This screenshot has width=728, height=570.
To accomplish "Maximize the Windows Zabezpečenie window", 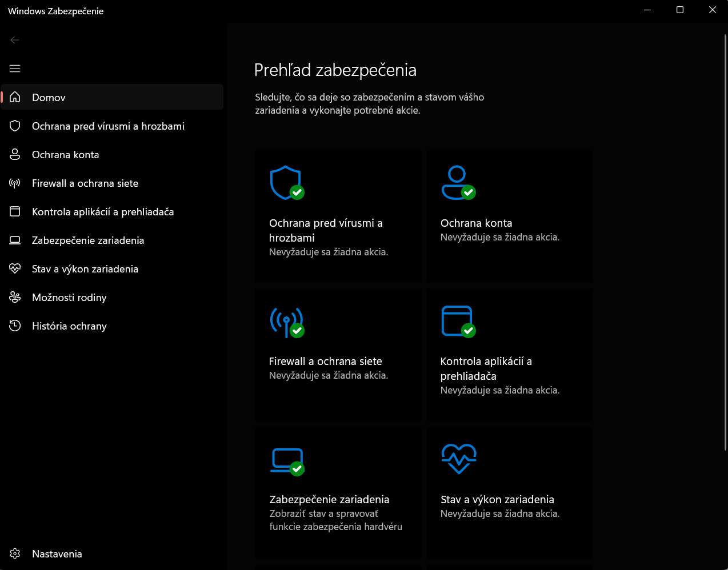I will [x=680, y=10].
